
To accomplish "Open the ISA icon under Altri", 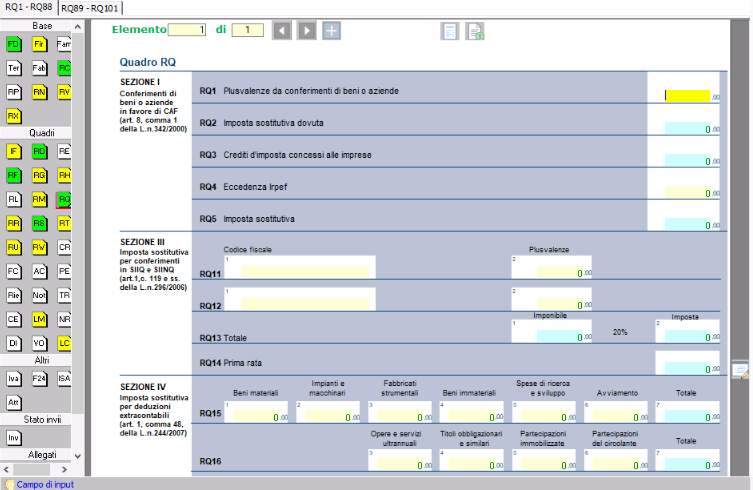I will 64,379.
